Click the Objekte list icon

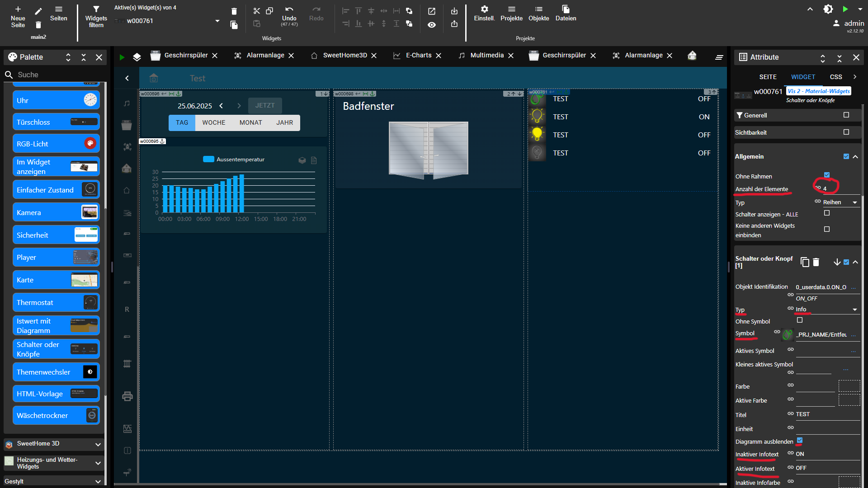pyautogui.click(x=538, y=9)
